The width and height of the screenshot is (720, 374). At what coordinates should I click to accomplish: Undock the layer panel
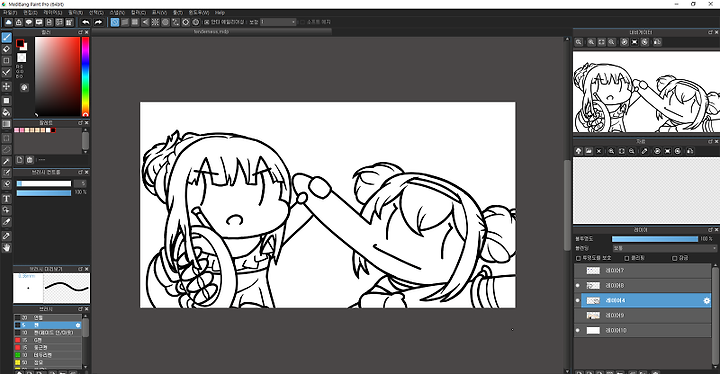710,230
